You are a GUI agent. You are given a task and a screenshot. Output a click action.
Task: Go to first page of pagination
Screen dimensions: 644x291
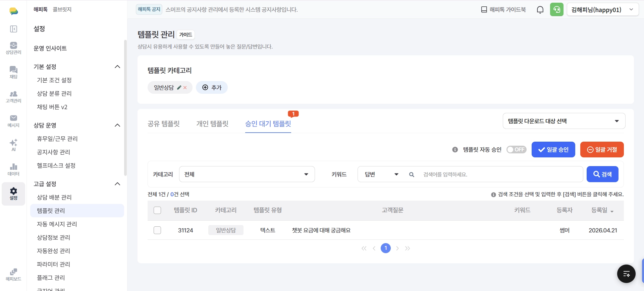tap(364, 248)
